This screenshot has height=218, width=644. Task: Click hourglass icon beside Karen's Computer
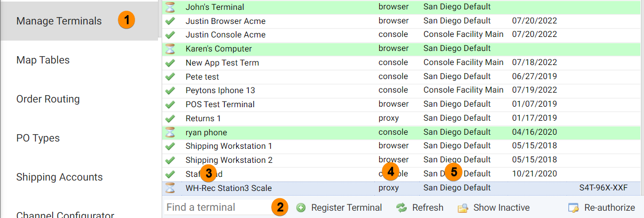[x=170, y=49]
